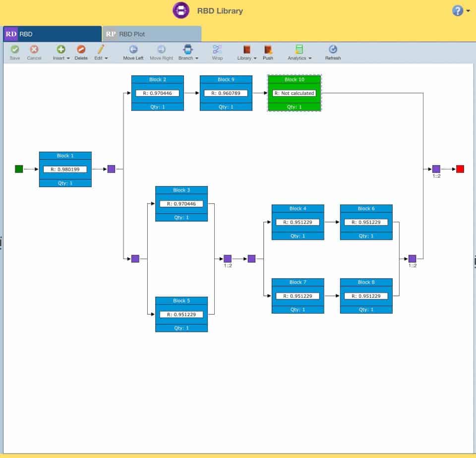This screenshot has width=476, height=458.
Task: Click the 1::2 junction node near Block 8
Action: point(412,259)
